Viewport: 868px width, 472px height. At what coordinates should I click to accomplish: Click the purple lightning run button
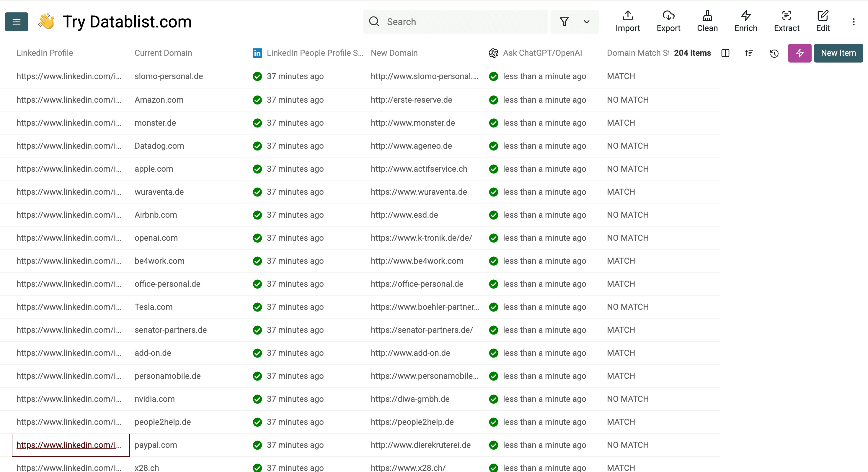[799, 53]
